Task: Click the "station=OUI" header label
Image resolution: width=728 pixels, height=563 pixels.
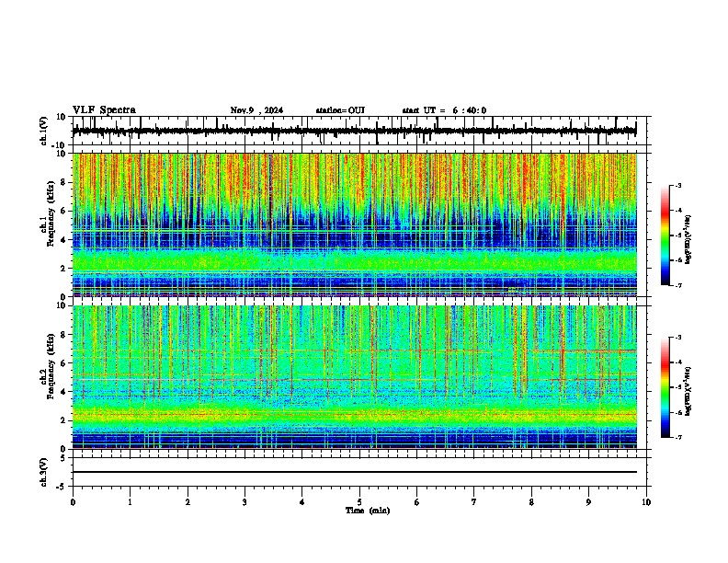Action: click(x=340, y=110)
